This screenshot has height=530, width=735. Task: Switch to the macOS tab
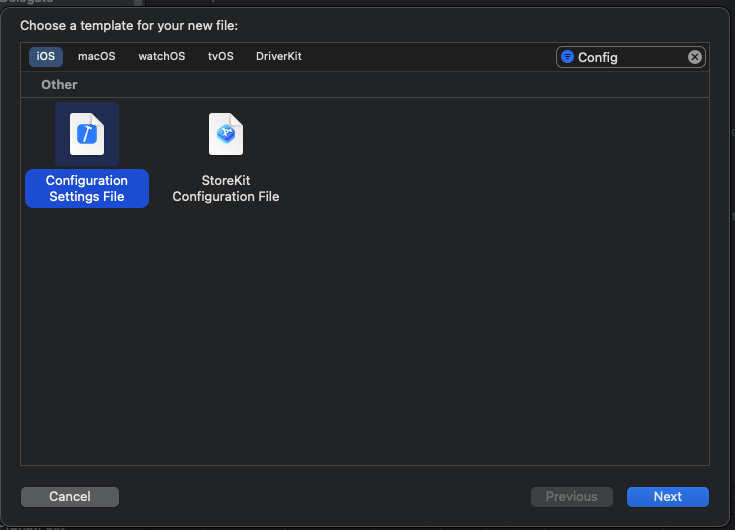[97, 56]
